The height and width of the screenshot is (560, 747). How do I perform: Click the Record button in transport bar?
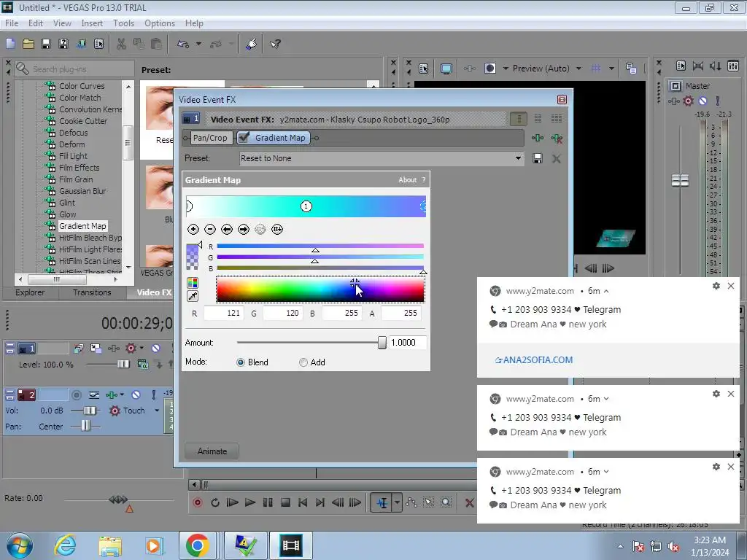coord(197,502)
